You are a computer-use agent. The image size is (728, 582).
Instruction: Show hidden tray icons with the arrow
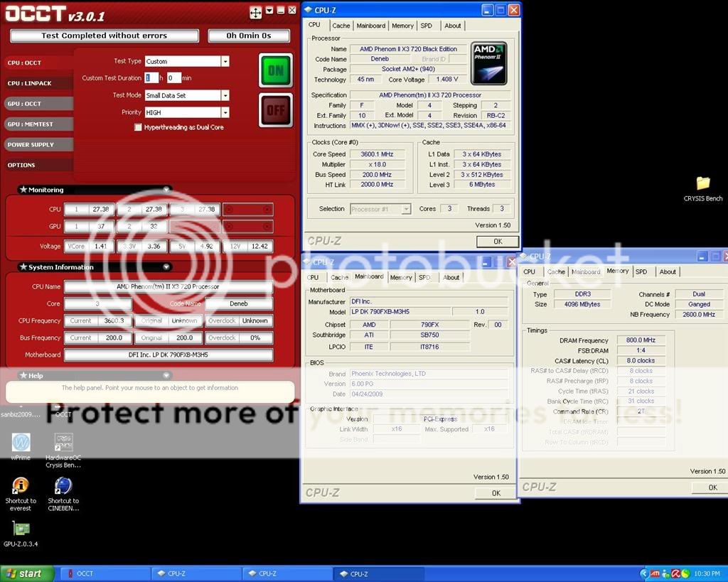tap(643, 573)
